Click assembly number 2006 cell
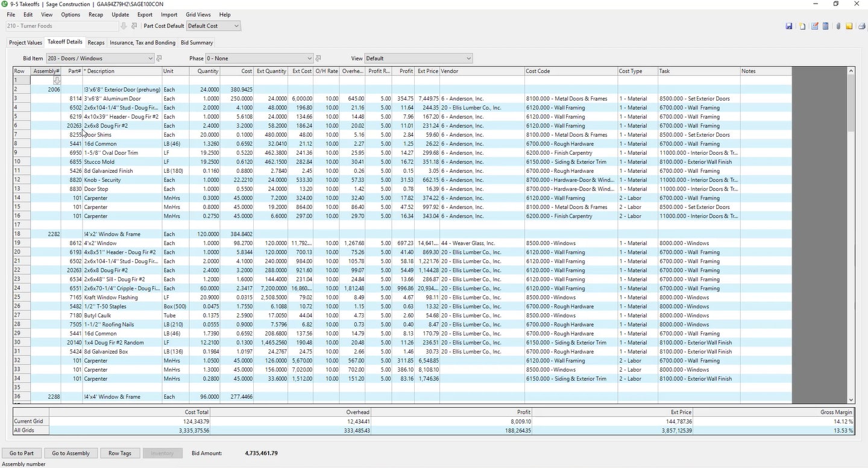Viewport: 868px width, 468px height. (x=46, y=89)
